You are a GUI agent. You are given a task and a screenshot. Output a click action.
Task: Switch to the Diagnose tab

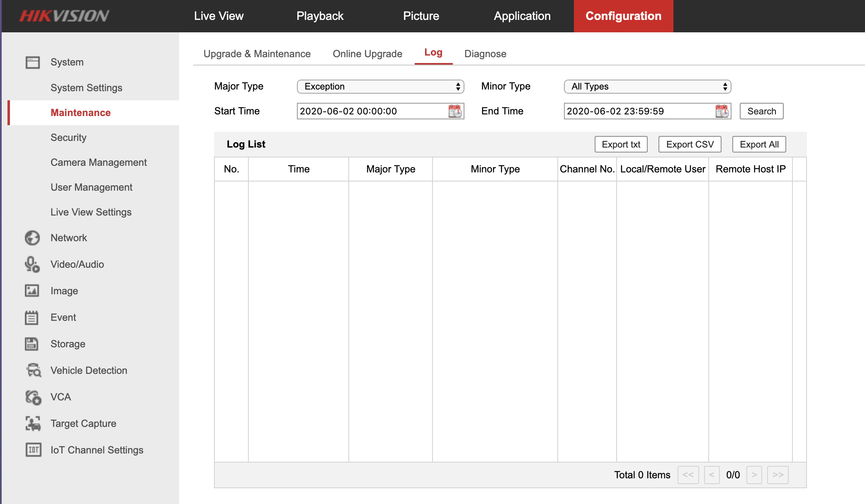click(x=485, y=53)
